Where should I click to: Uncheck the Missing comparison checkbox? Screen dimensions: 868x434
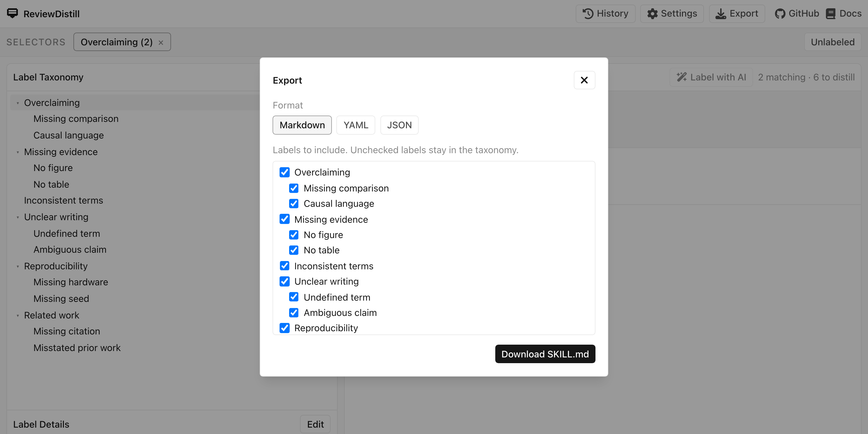(294, 188)
